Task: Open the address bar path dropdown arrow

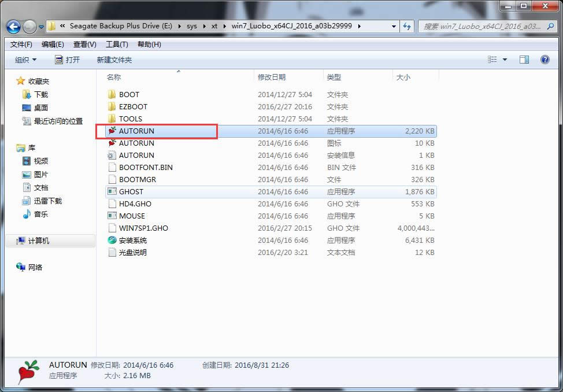Action: (393, 26)
